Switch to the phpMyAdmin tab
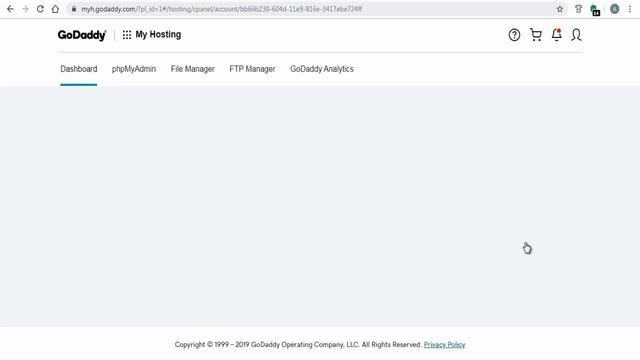Screen dimensions: 640x360 [x=134, y=69]
